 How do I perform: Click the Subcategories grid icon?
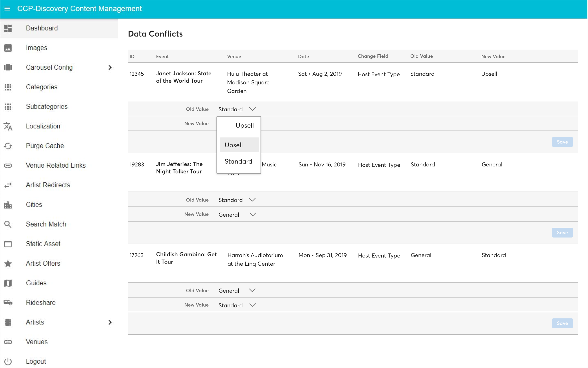(8, 107)
